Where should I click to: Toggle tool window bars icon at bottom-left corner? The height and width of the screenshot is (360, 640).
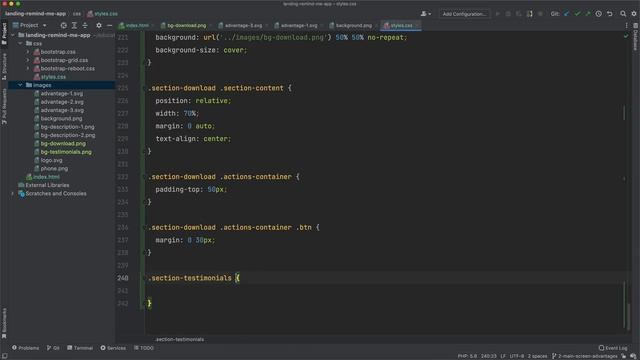pyautogui.click(x=4, y=356)
